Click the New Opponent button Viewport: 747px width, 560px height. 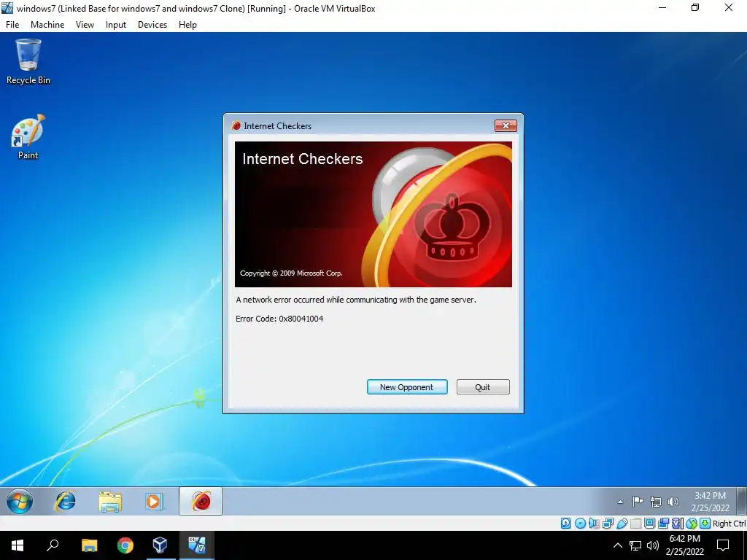(x=407, y=387)
